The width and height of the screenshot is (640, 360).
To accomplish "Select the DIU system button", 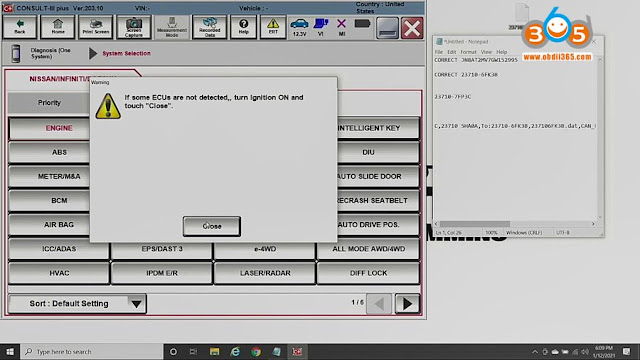I will click(x=378, y=152).
